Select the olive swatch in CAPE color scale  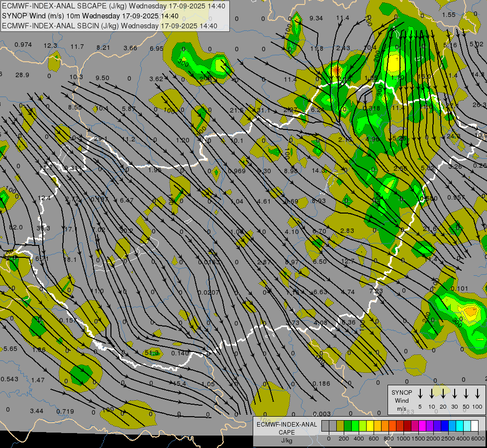(x=340, y=426)
